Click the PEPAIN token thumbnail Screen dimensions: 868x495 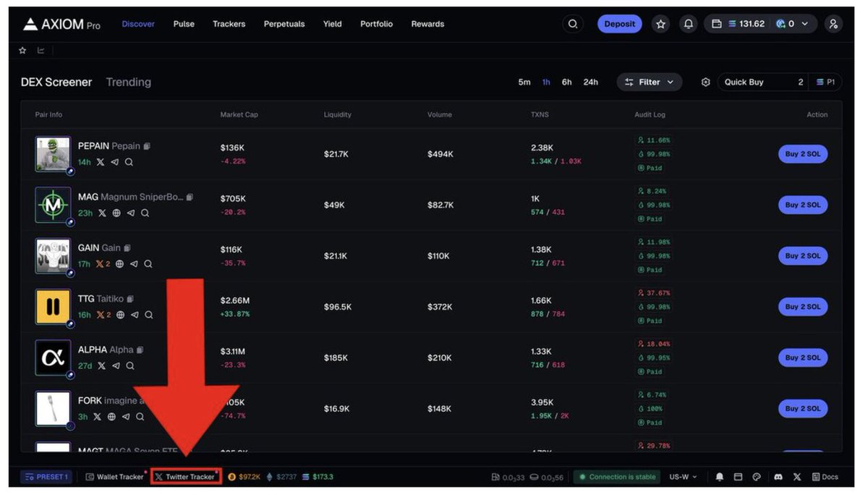point(53,154)
